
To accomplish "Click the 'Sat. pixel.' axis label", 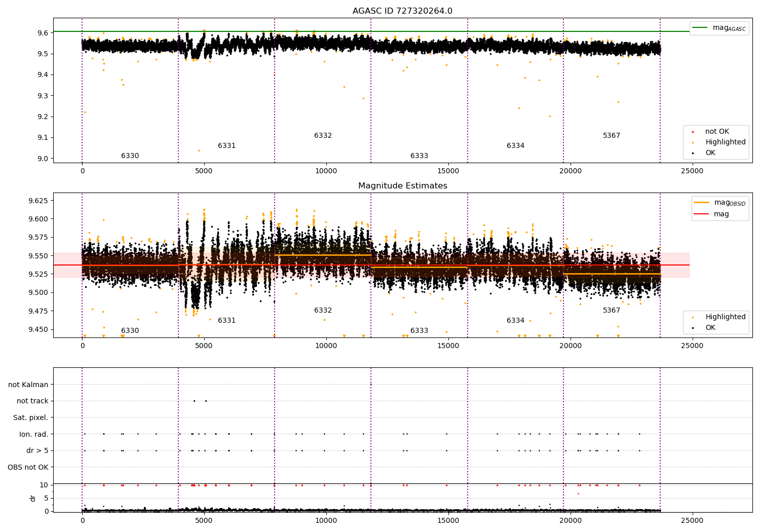I will (x=31, y=417).
